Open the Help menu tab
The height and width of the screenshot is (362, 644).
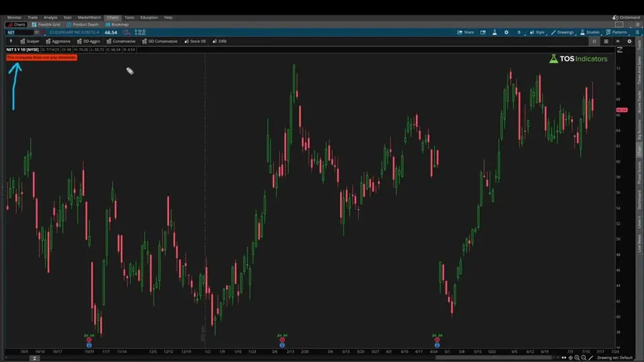click(168, 17)
